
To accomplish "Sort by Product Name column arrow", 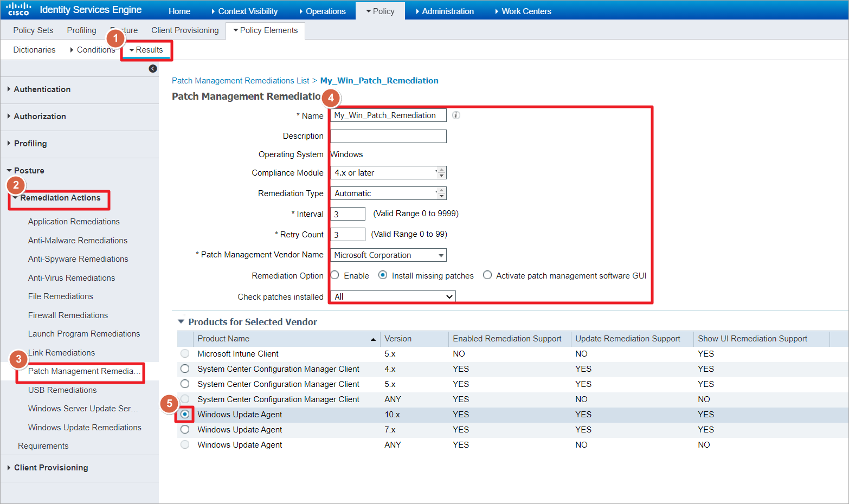I will coord(373,339).
